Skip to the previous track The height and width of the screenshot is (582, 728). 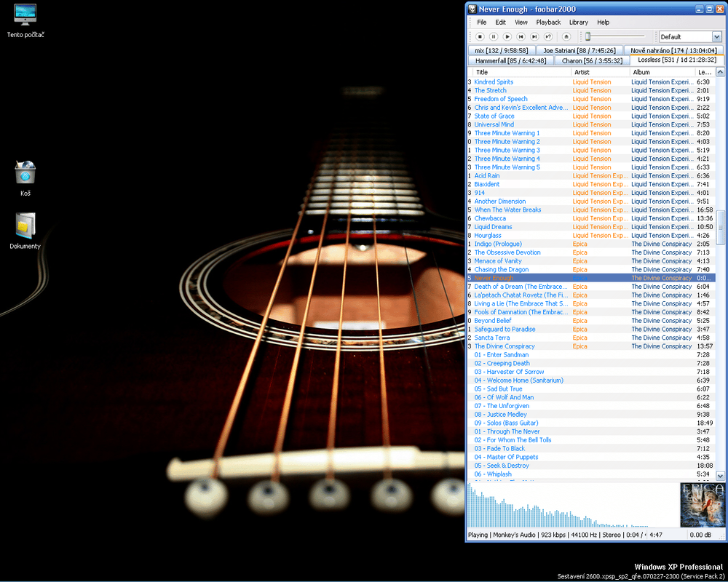point(521,36)
